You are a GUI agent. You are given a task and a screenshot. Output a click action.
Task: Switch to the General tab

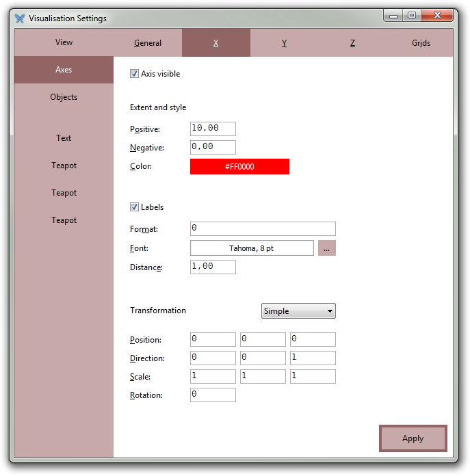[148, 43]
